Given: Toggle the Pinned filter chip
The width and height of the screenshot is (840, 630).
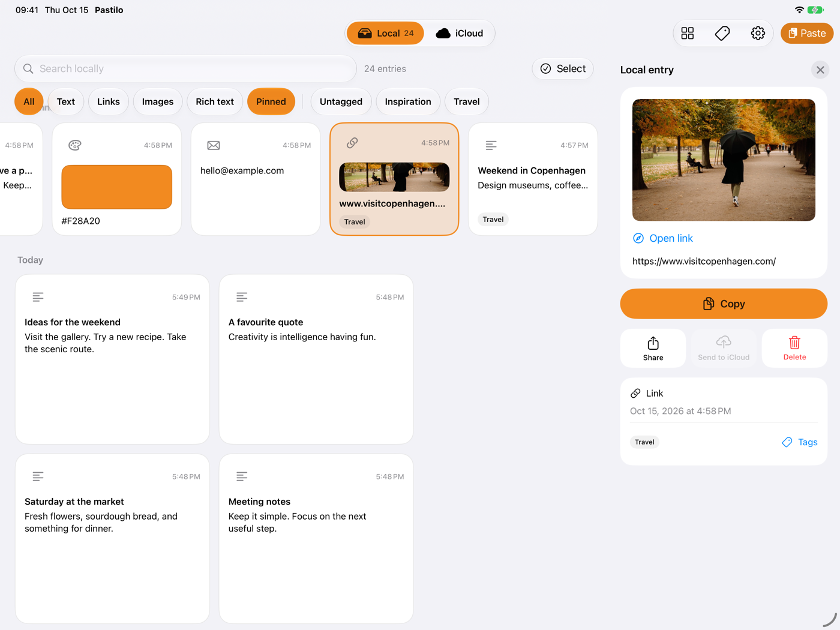Looking at the screenshot, I should pyautogui.click(x=271, y=102).
